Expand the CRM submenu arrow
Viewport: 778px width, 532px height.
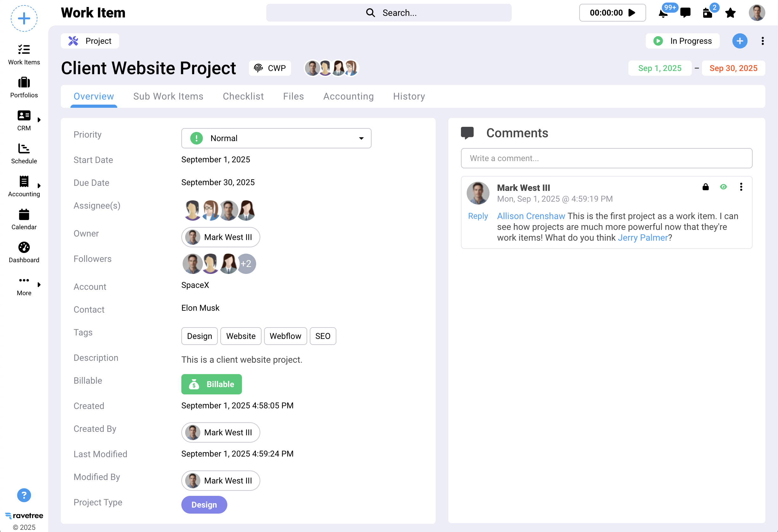(39, 120)
